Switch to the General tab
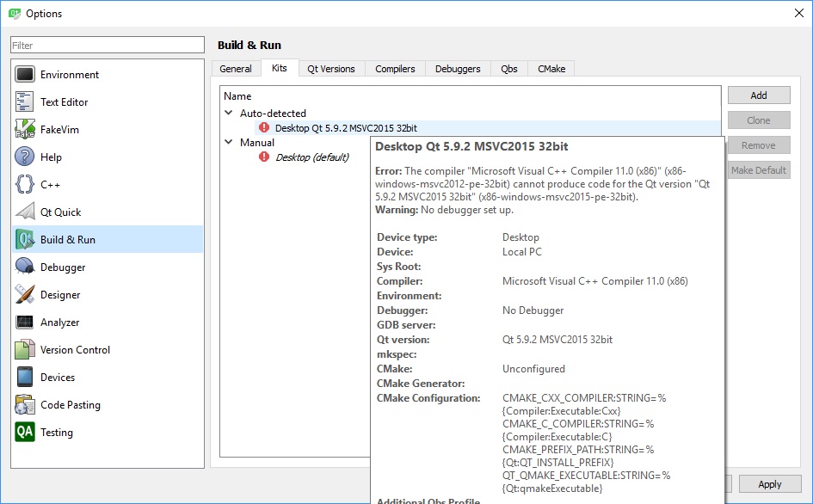 coord(236,69)
